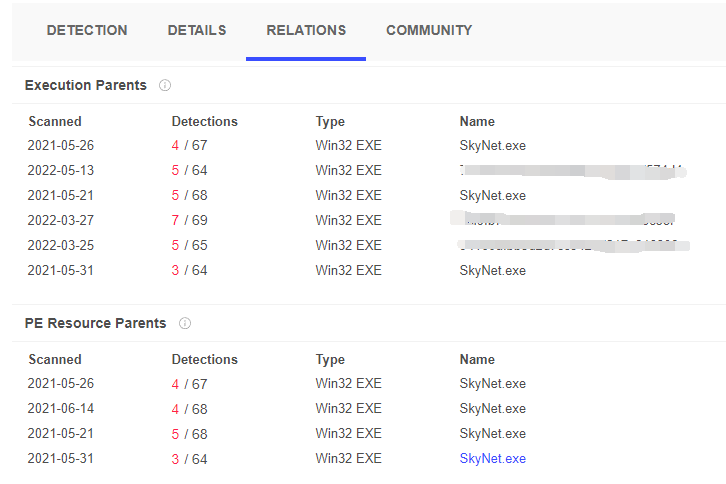This screenshot has height=484, width=726.
Task: Switch to the DETECTION tab
Action: click(x=87, y=31)
